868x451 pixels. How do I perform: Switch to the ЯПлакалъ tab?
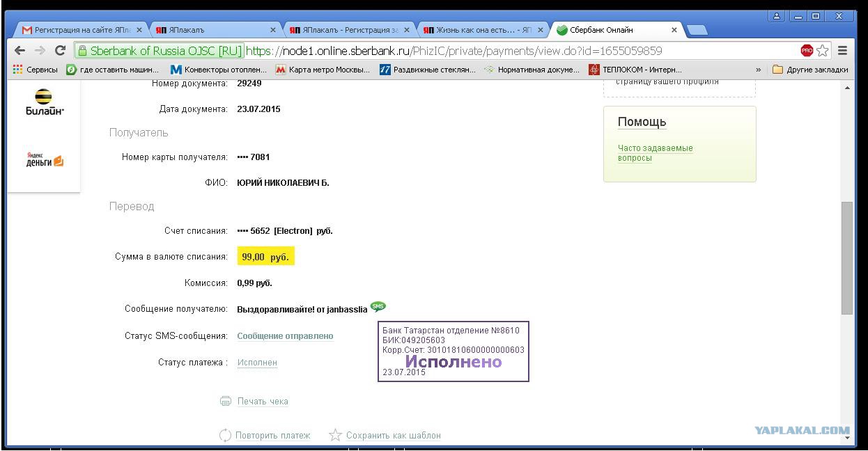[215, 30]
